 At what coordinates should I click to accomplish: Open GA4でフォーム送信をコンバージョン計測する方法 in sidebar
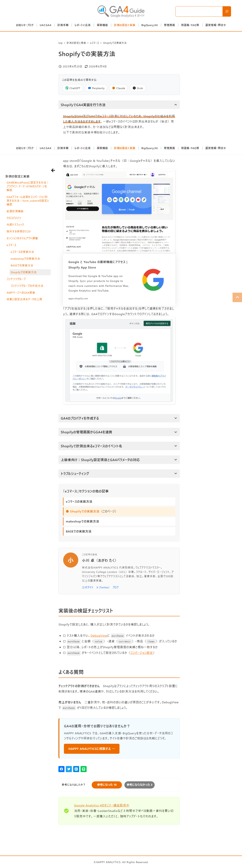point(28,201)
